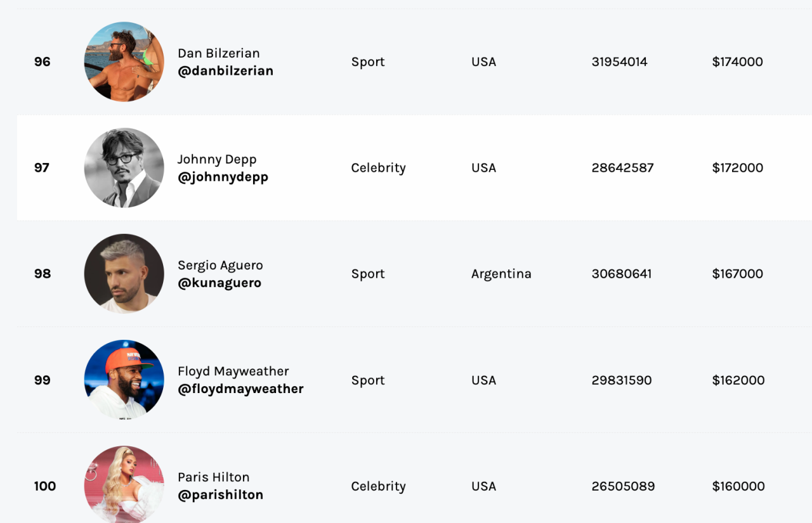Open the @kunaguero handle link
The image size is (812, 523).
point(219,283)
